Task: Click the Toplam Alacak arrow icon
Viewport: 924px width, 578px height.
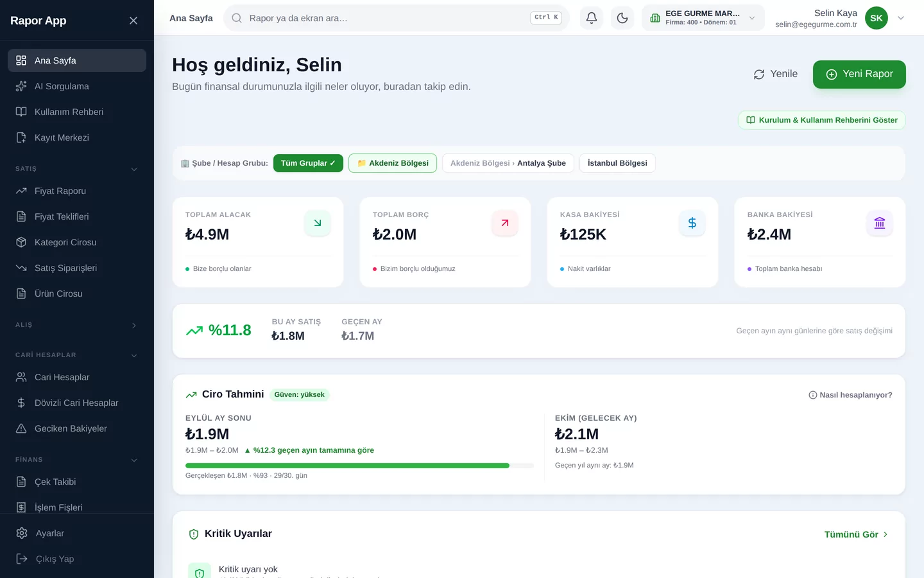Action: [318, 223]
